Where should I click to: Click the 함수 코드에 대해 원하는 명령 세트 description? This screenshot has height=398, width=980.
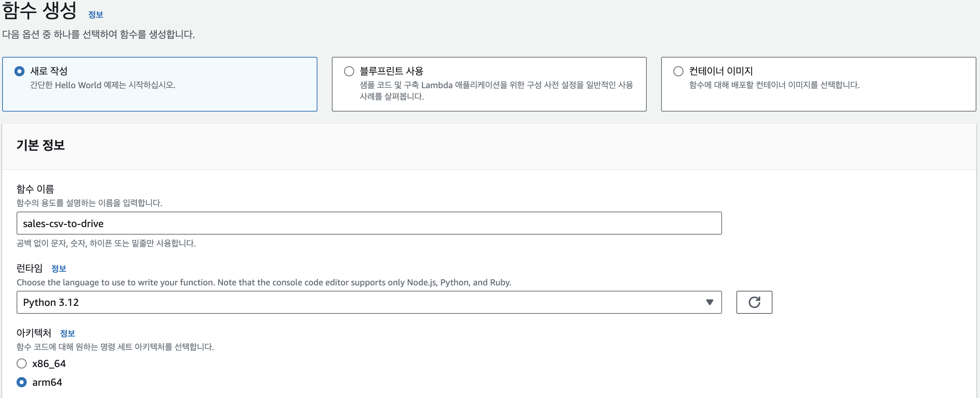point(115,346)
